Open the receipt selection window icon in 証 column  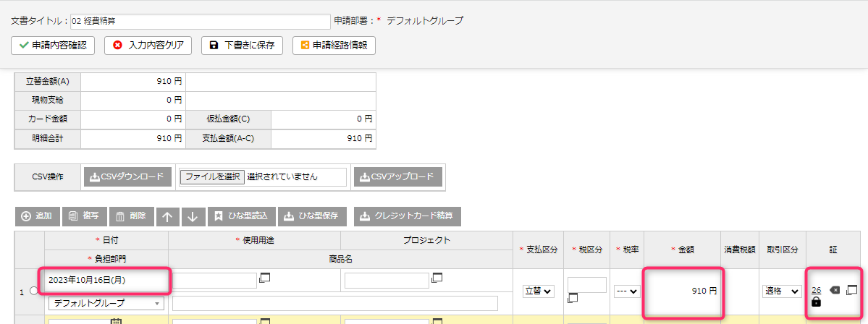click(x=851, y=290)
